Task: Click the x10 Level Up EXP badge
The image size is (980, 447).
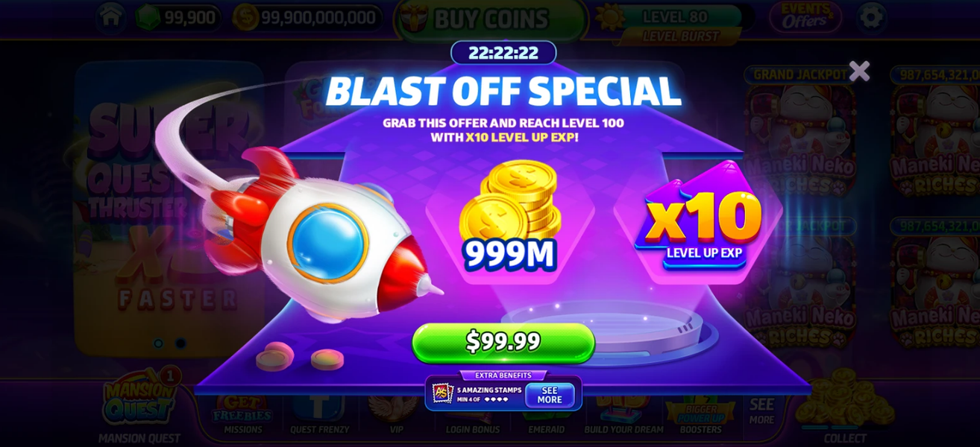Action: click(x=703, y=222)
